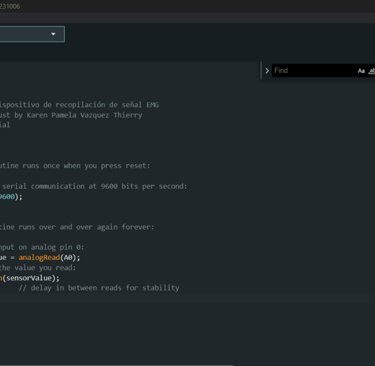Click the 'the value you read:' comment
Viewport: 375px width, 366px height.
38,268
